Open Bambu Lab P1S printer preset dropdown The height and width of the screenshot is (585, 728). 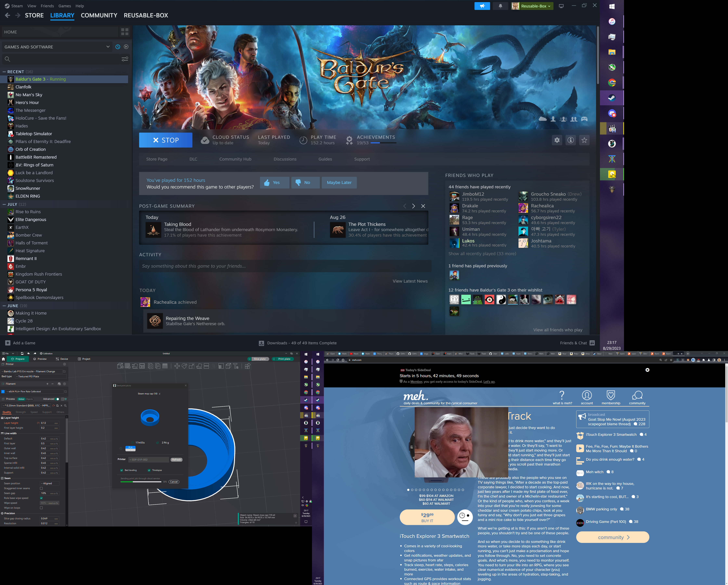(x=31, y=371)
